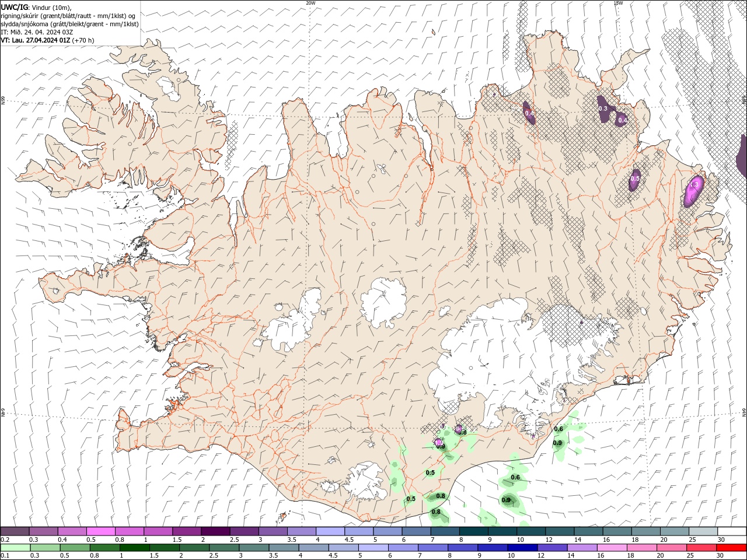Click the '30' label in the top legend row
Screen dimensions: 747x560
pyautogui.click(x=721, y=540)
